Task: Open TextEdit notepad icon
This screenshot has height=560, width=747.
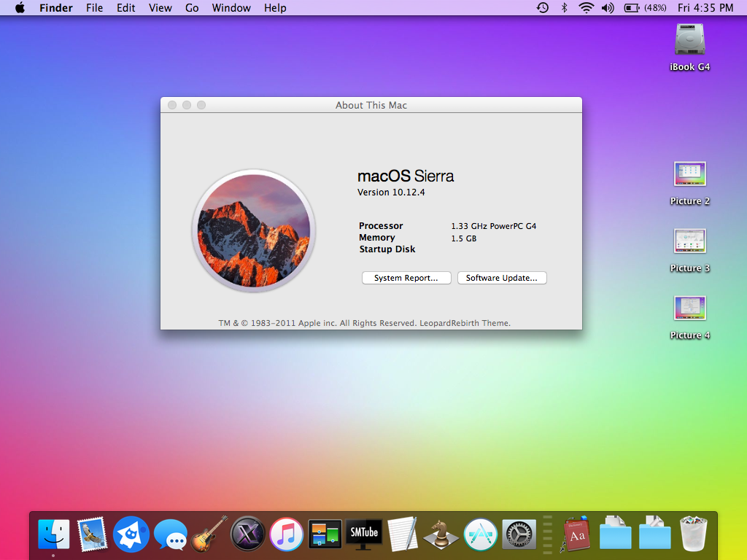Action: (x=403, y=534)
